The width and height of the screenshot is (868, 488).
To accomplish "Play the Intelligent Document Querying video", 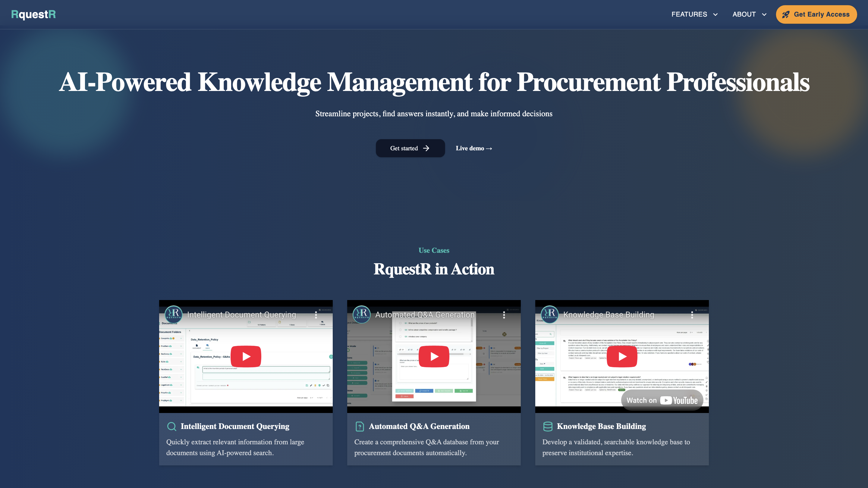I will click(246, 356).
